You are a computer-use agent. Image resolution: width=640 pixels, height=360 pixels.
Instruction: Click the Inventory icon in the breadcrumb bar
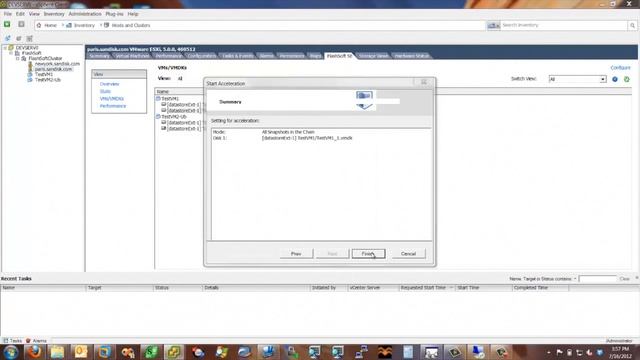click(x=69, y=25)
